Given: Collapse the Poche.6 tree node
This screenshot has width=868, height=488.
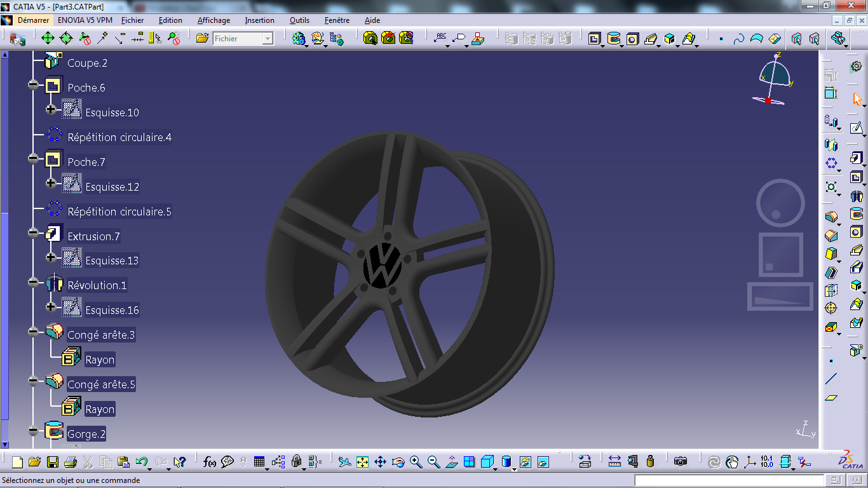Looking at the screenshot, I should coord(33,85).
